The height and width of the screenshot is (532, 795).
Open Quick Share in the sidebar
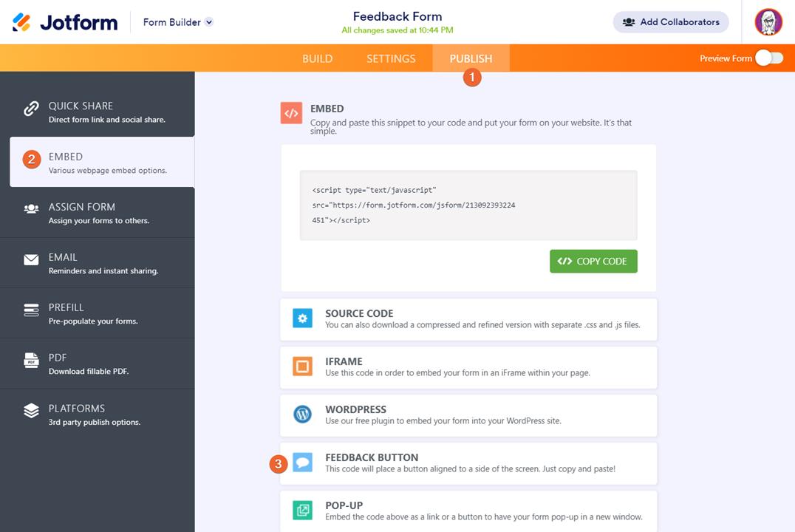coord(98,112)
